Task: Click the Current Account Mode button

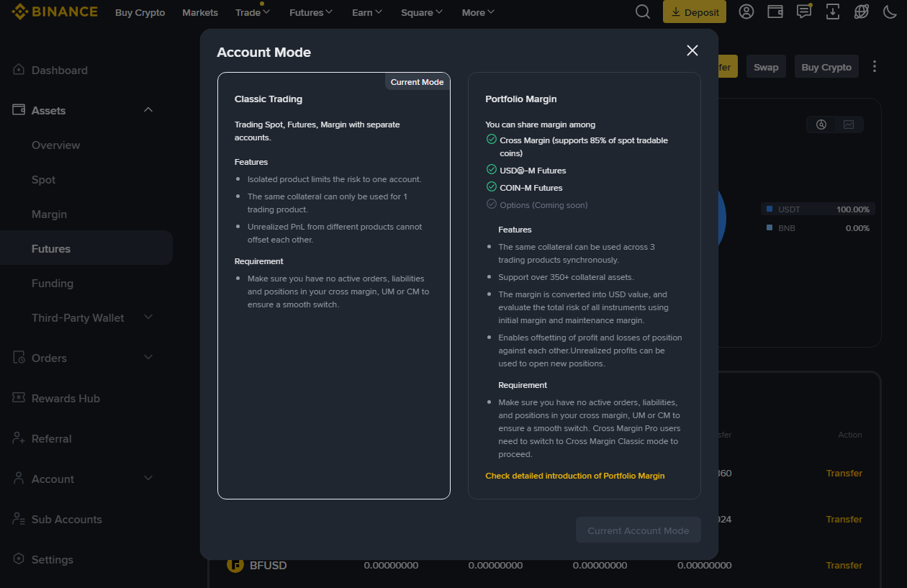Action: [638, 530]
